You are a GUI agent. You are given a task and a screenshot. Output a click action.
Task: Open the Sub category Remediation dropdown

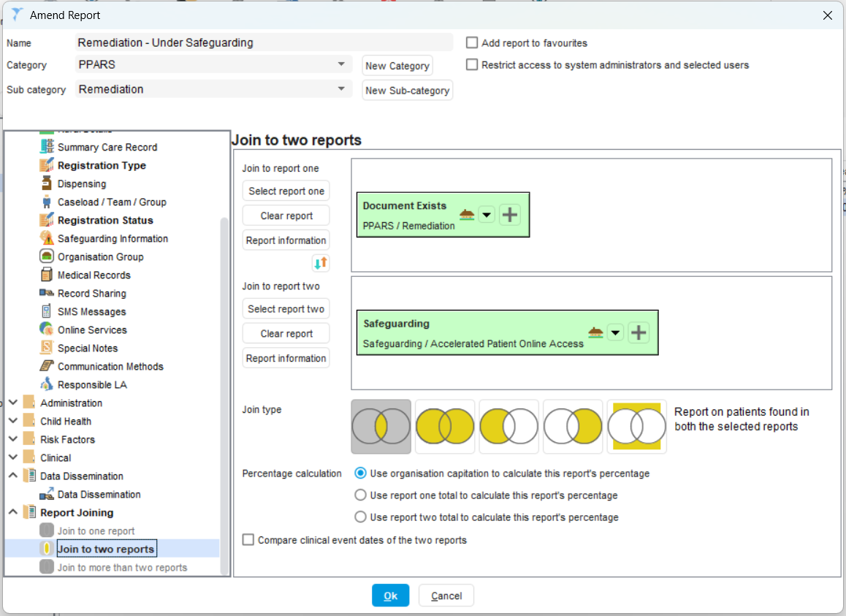point(340,89)
